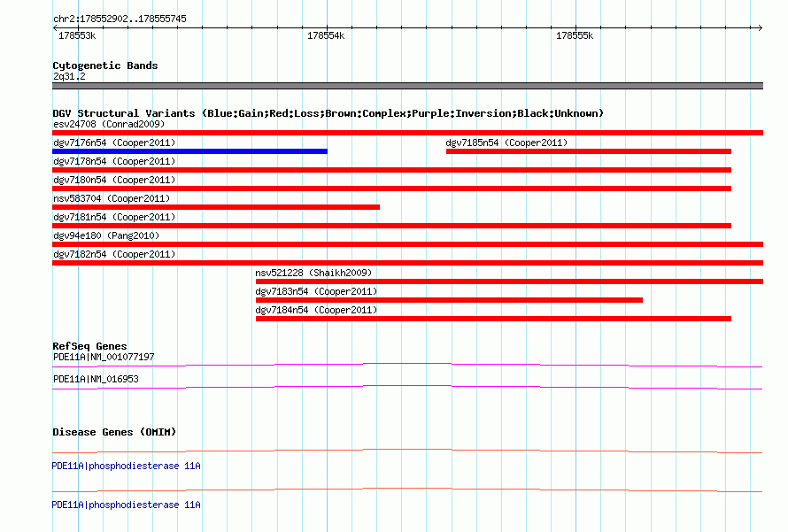The image size is (788, 532).
Task: Select the nsv521228 (Shaikh2009) bar
Action: (510, 281)
